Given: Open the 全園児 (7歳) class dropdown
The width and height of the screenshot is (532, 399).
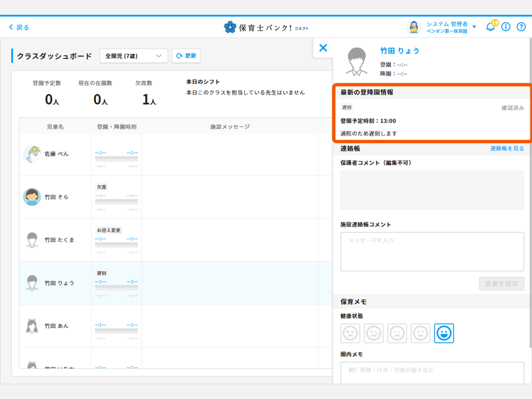Looking at the screenshot, I should (x=133, y=56).
